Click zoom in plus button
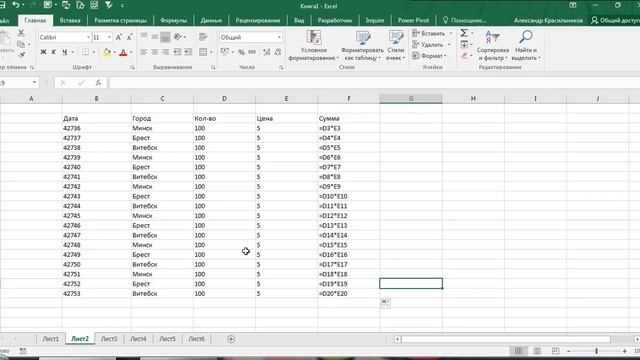 pyautogui.click(x=624, y=351)
